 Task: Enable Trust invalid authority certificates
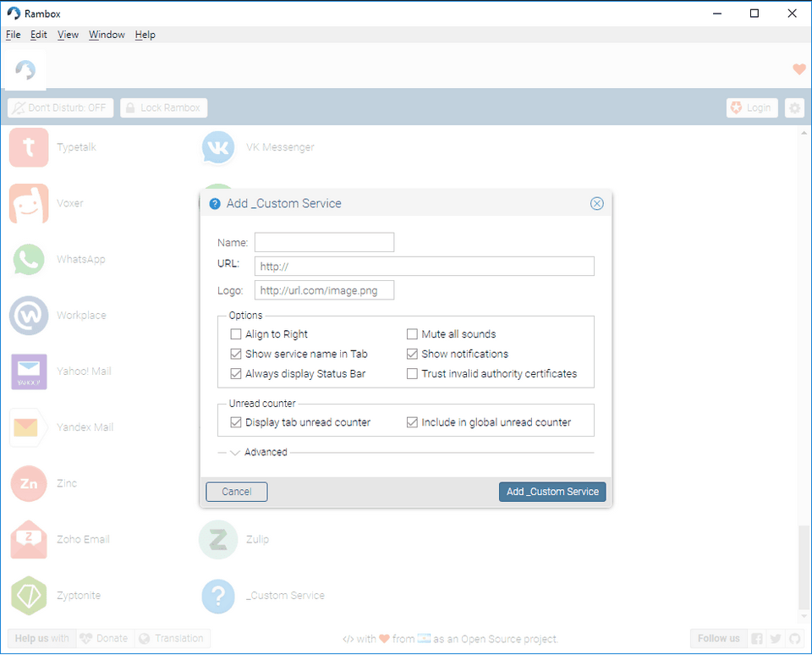coord(412,373)
